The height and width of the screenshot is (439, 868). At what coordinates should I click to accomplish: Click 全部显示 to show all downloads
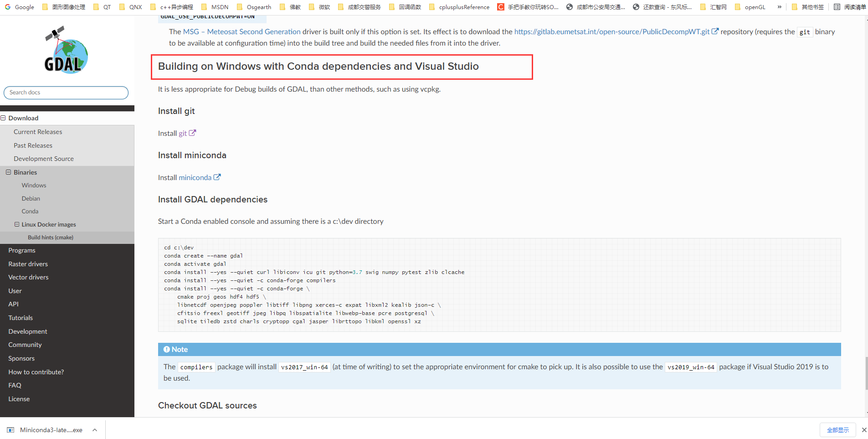pyautogui.click(x=838, y=430)
